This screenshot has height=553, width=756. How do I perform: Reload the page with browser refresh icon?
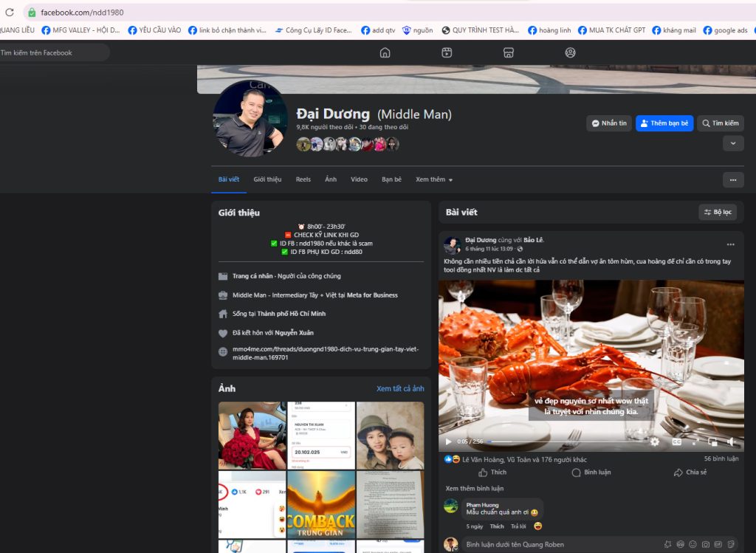click(10, 13)
